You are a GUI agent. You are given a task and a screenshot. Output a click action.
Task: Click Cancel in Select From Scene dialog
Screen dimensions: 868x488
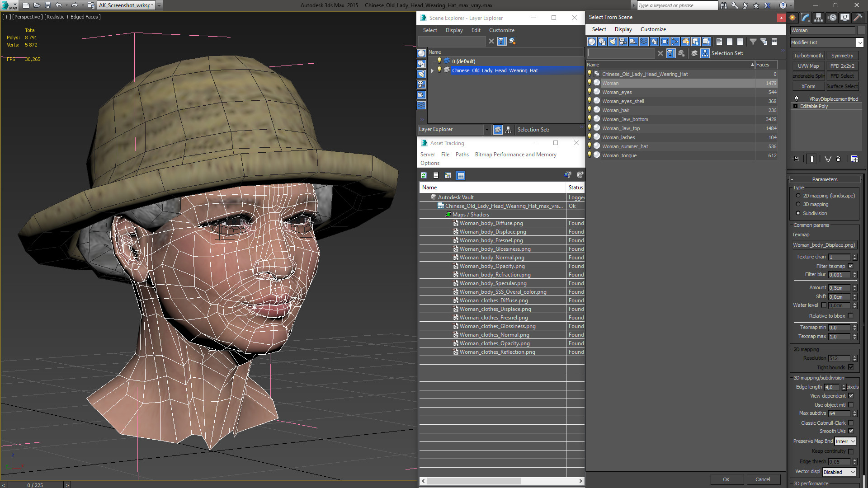763,479
